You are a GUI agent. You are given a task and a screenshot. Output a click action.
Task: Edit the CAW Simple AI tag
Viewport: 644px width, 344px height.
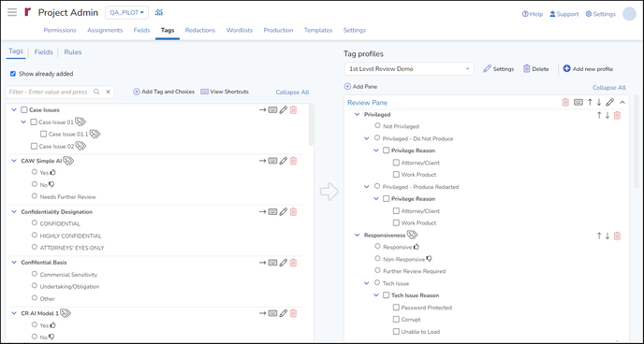pos(283,161)
